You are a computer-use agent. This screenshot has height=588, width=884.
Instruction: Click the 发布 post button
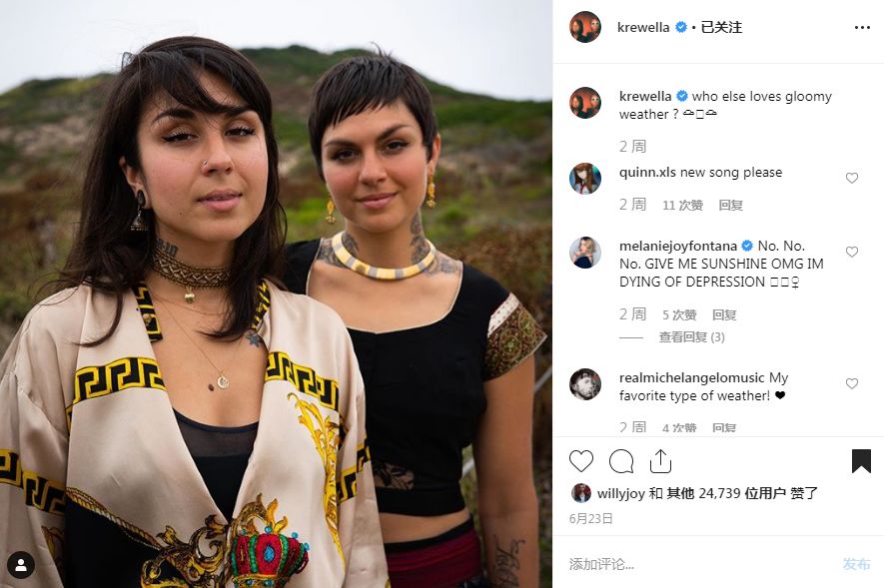[856, 564]
